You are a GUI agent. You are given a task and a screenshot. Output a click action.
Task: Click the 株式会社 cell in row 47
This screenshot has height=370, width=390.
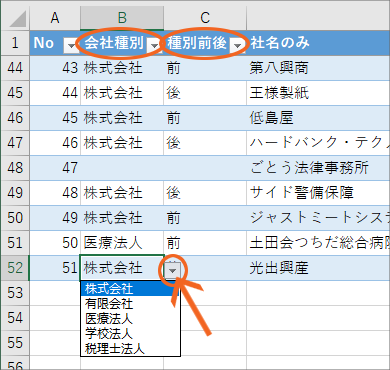(122, 143)
